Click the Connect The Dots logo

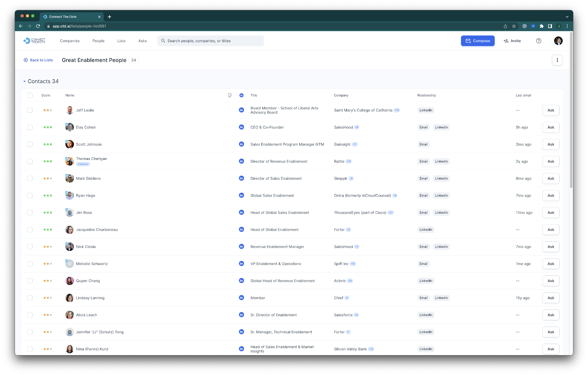pyautogui.click(x=34, y=41)
